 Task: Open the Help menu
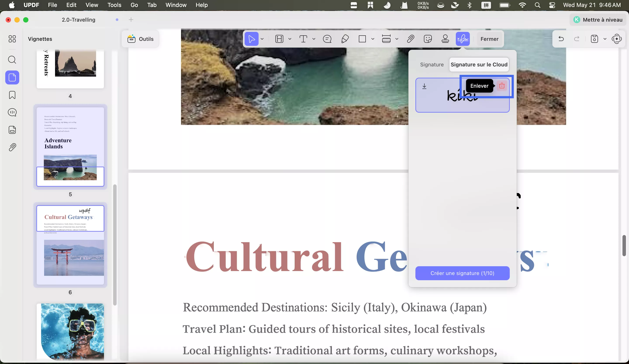(201, 5)
